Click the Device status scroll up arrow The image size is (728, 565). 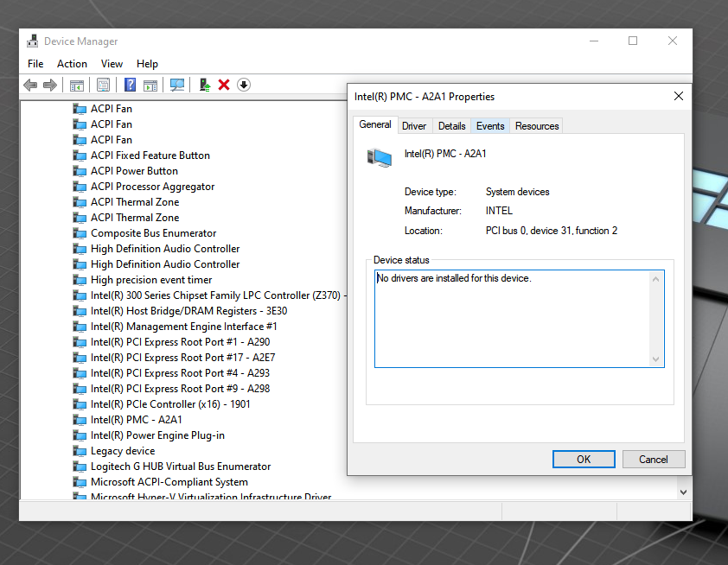click(x=655, y=279)
